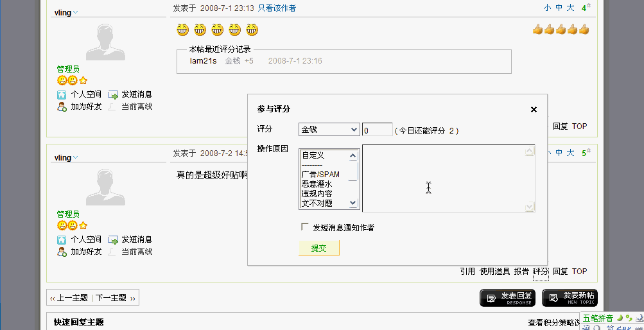Click vling avatar in 5# post

pyautogui.click(x=105, y=187)
